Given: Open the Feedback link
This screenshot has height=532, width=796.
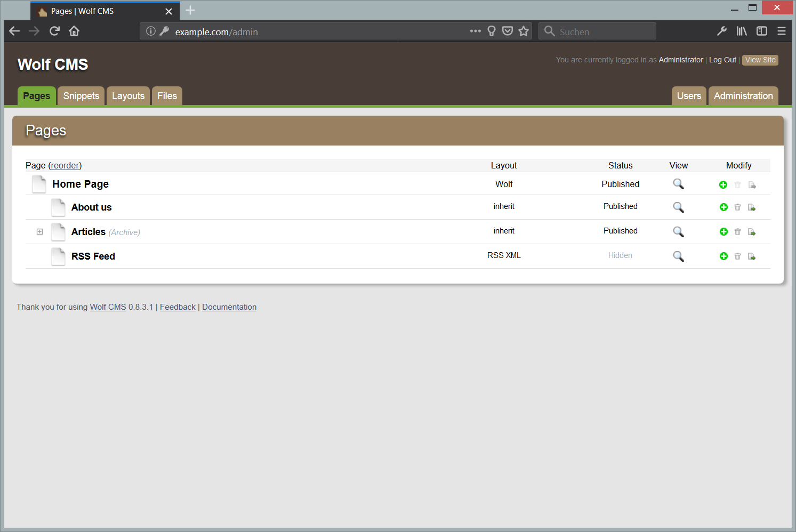Looking at the screenshot, I should click(178, 307).
